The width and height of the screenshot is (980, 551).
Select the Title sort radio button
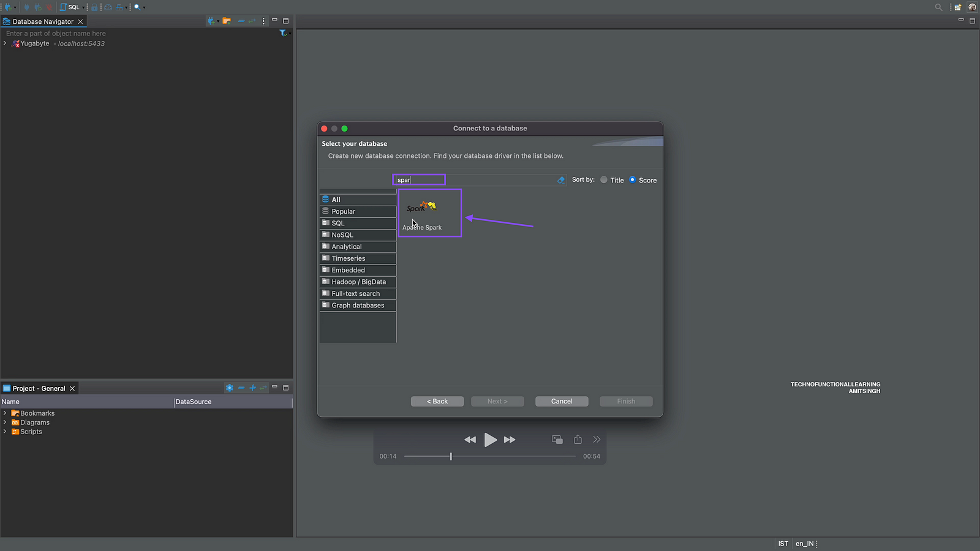(x=604, y=180)
